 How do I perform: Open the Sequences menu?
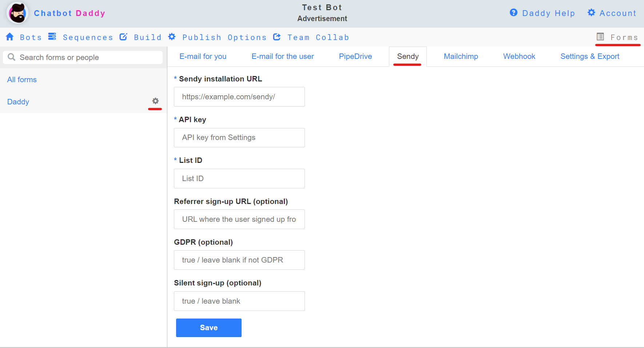[x=88, y=37]
